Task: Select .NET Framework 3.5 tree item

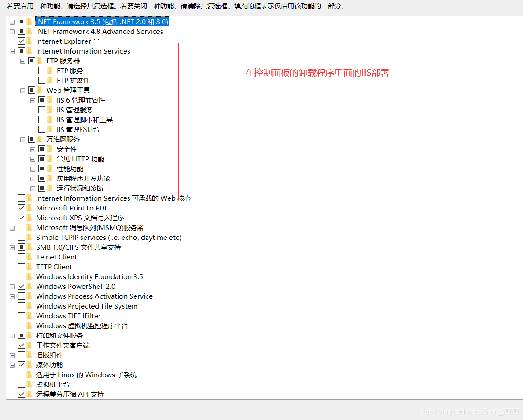Action: 102,21
